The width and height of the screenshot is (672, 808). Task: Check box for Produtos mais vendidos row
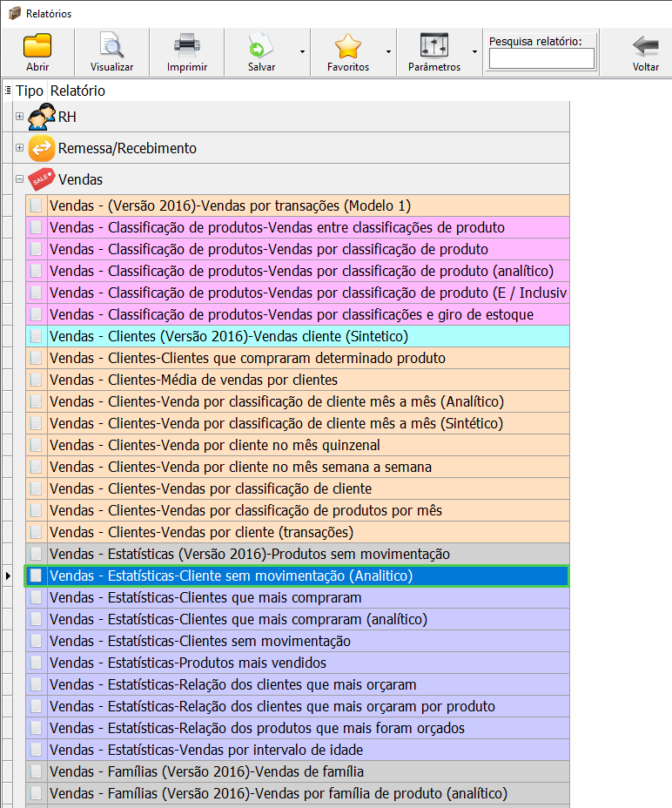pyautogui.click(x=36, y=663)
